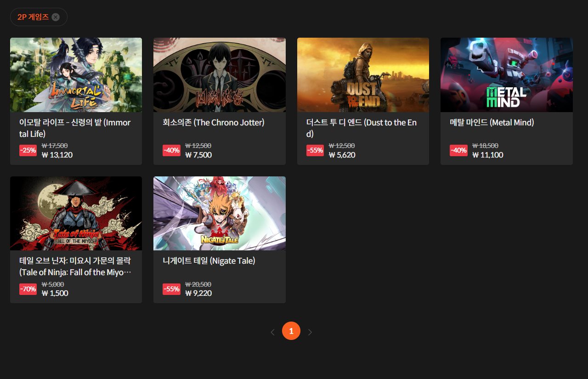Screen dimensions: 588x379
Task: Select page 1 in pagination
Action: (291, 331)
